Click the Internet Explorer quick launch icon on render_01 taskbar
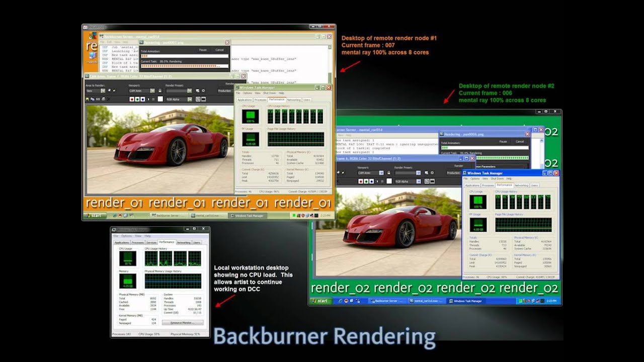 (115, 216)
